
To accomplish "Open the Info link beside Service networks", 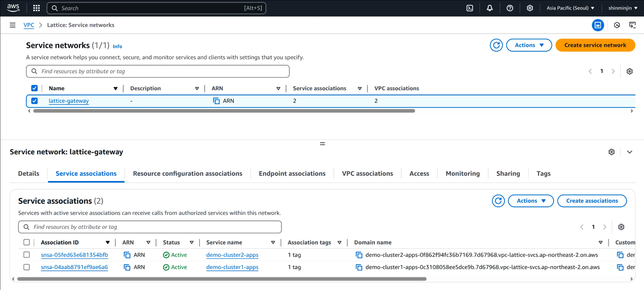I will click(117, 47).
